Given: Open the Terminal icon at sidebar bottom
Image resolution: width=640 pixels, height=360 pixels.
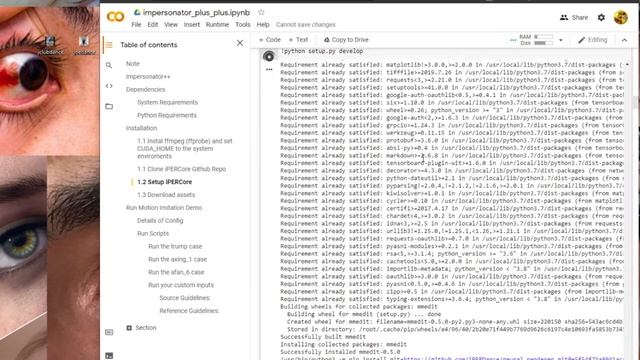Looking at the screenshot, I should pos(109,356).
